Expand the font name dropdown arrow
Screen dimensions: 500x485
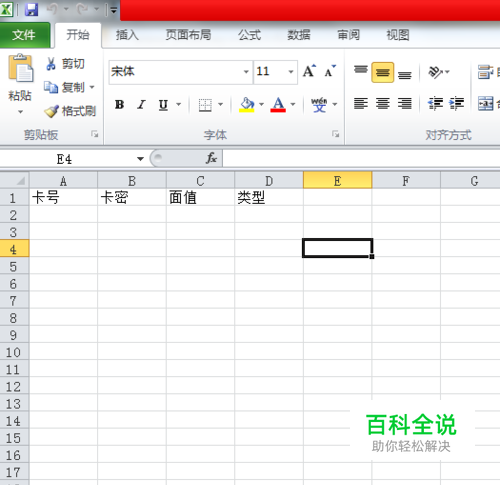[246, 72]
